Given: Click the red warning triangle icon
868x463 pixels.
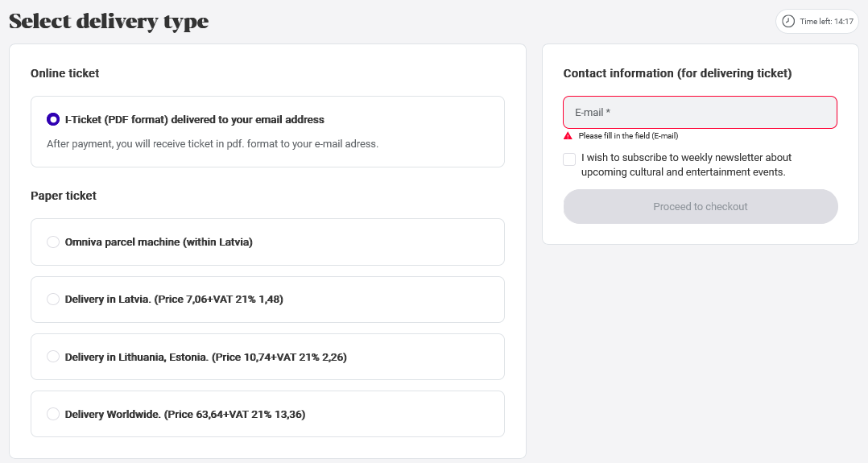Looking at the screenshot, I should pos(568,136).
